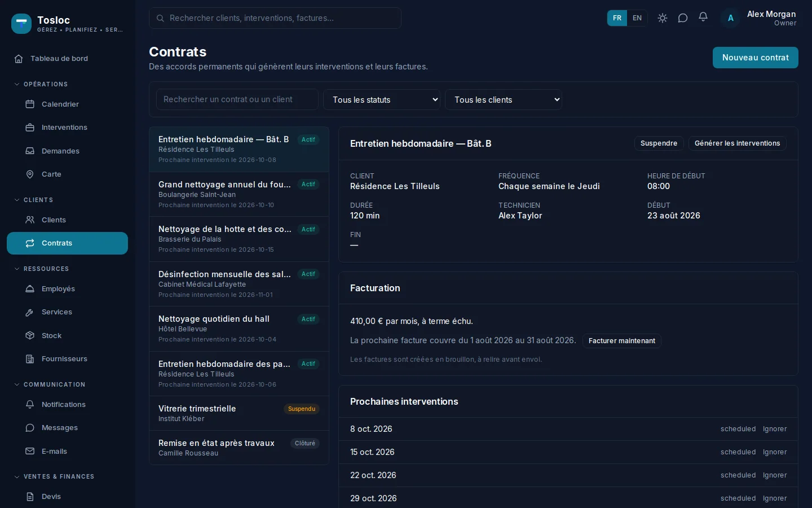Open the Tous les clients dropdown
812x508 pixels.
[504, 100]
